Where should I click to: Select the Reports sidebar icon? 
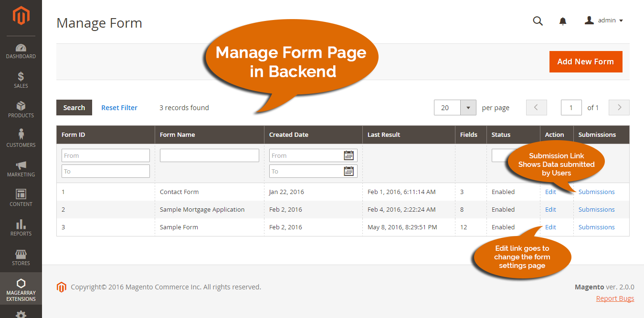click(x=21, y=228)
